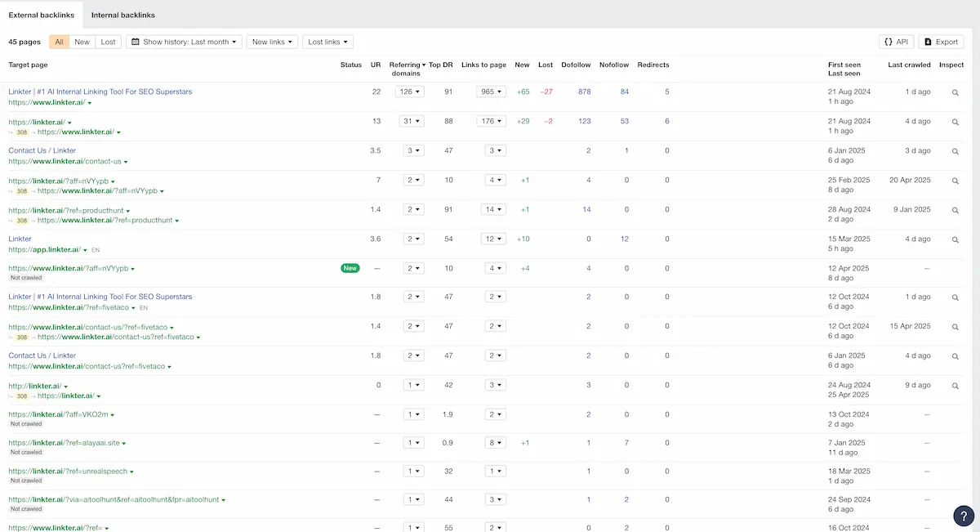
Task: Open https://www.linkter.ai/contact-us URL link
Action: (x=65, y=162)
